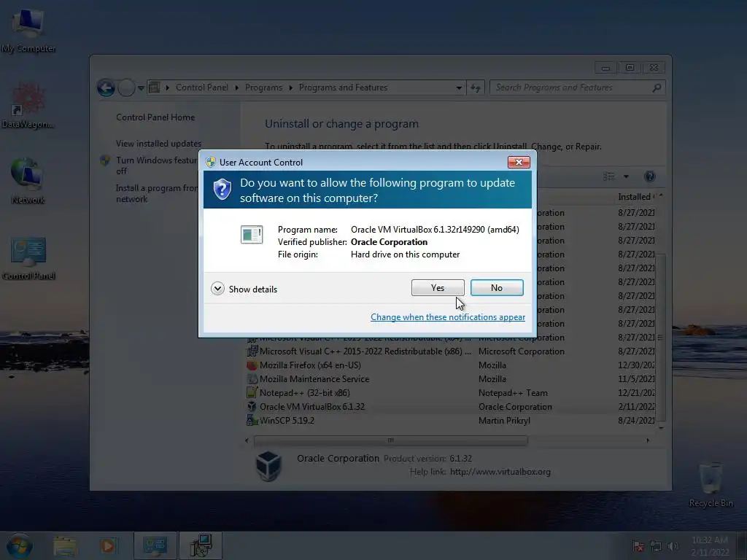Select Microsoft Visual C++ 2015-2022 (x86) row

(x=451, y=351)
